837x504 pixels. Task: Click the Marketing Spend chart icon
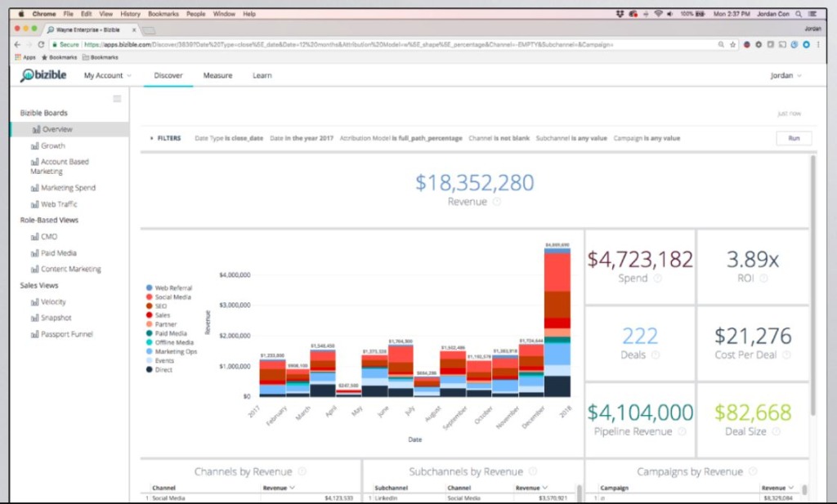point(34,188)
